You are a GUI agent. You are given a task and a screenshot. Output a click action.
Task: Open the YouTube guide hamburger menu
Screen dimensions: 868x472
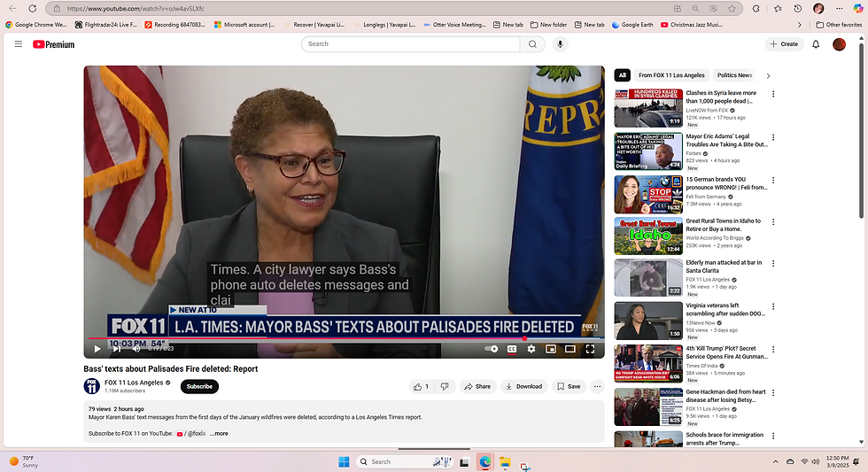(19, 44)
